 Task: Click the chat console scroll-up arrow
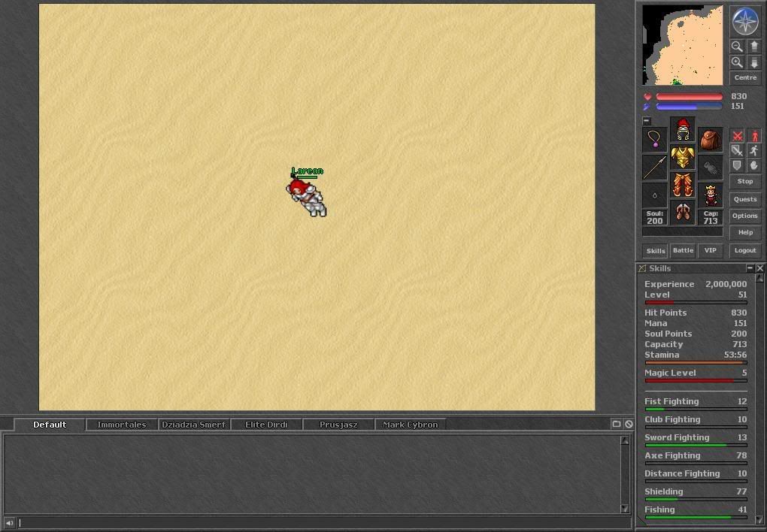(625, 440)
